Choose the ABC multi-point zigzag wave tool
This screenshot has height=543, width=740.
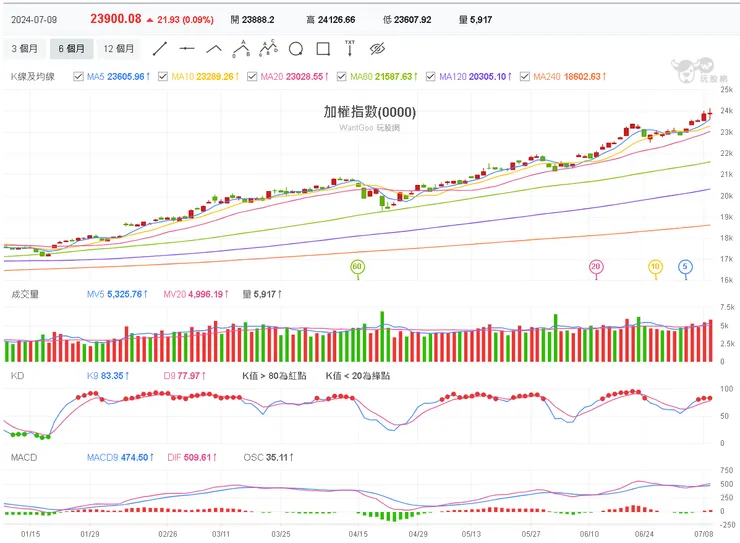pos(269,48)
